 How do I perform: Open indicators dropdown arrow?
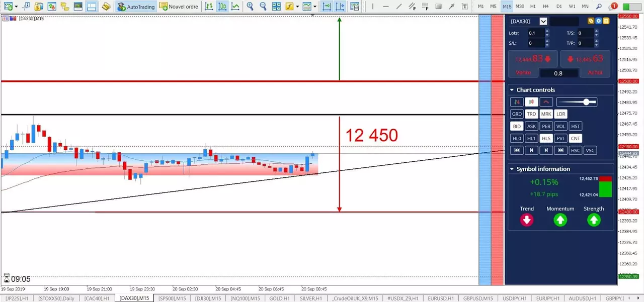tap(297, 7)
